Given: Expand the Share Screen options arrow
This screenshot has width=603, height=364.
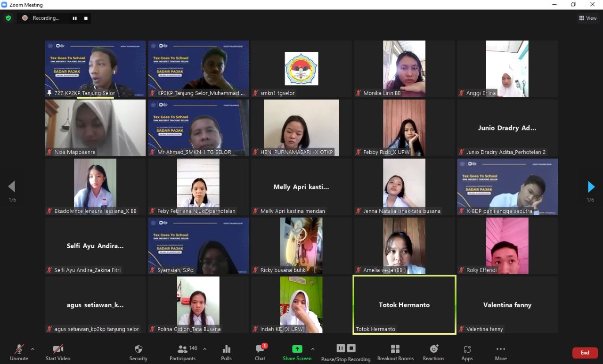Looking at the screenshot, I should [x=312, y=349].
